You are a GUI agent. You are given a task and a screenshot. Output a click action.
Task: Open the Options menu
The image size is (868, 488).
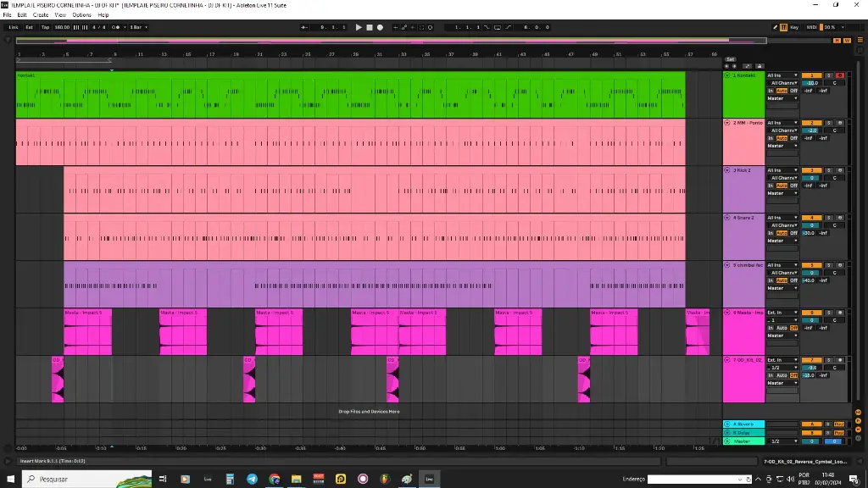tap(82, 15)
